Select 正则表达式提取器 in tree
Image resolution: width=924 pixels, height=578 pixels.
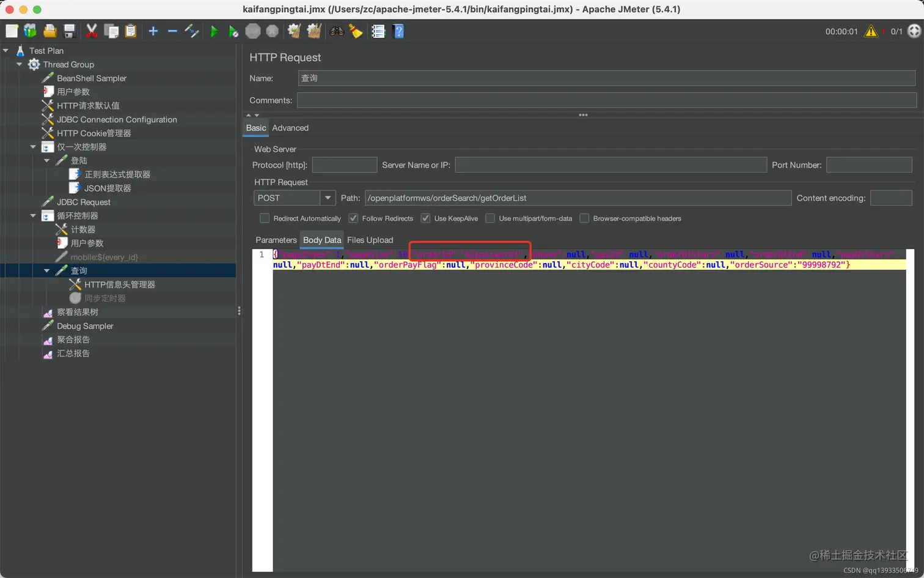tap(117, 174)
